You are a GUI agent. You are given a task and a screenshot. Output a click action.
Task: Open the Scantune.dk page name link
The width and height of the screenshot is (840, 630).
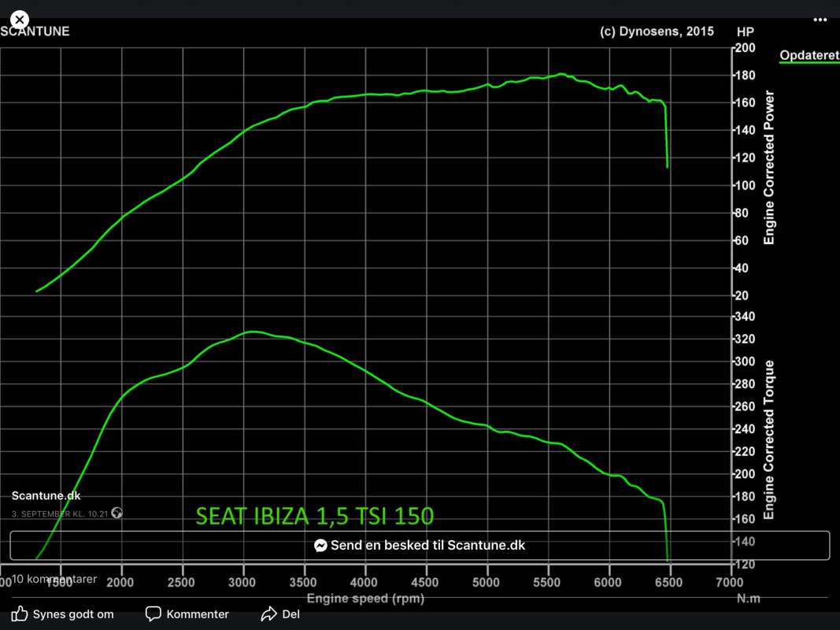click(x=46, y=496)
